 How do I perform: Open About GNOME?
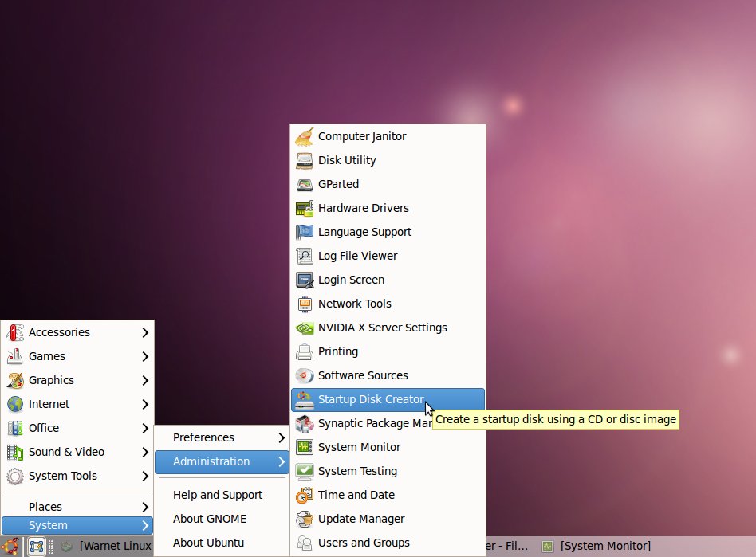(222, 519)
